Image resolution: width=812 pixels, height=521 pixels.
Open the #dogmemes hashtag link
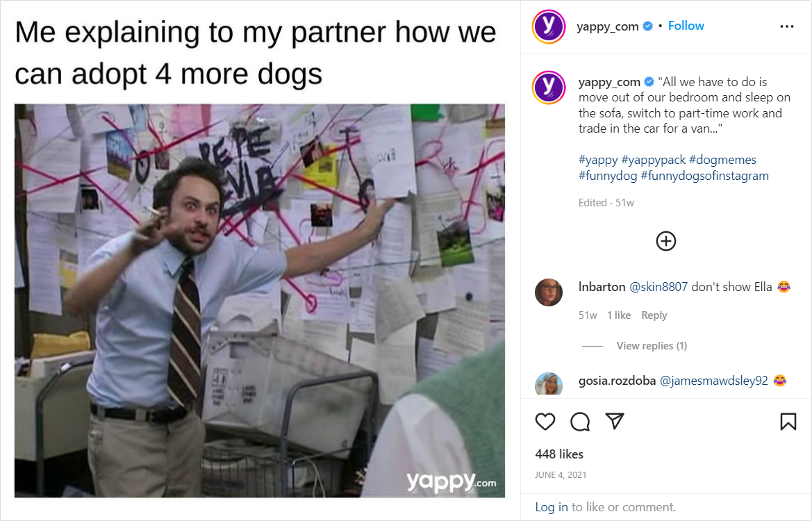[722, 160]
